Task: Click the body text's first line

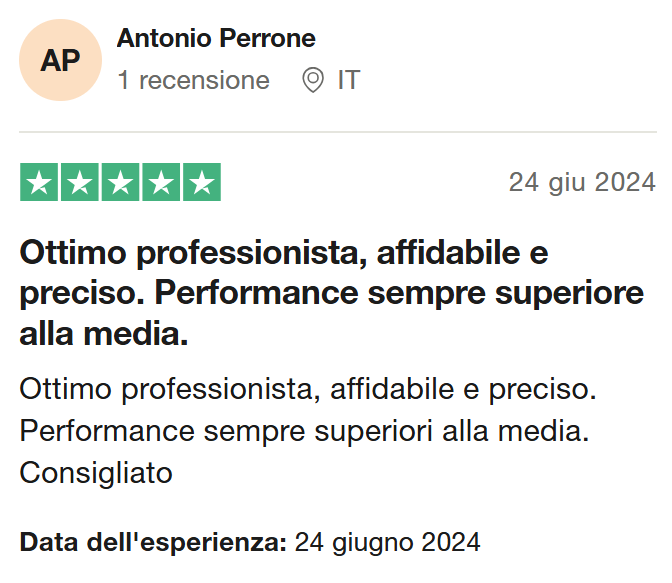Action: 308,388
